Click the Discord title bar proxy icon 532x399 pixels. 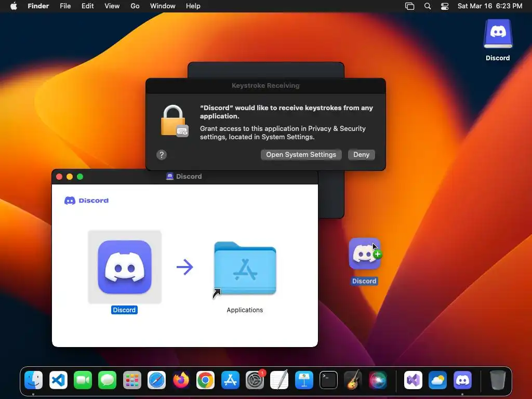pos(170,177)
